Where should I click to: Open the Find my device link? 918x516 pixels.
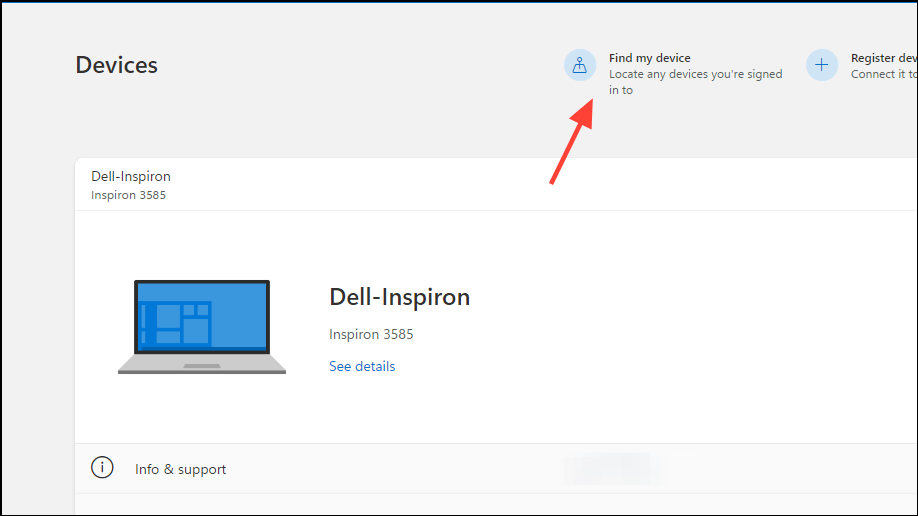click(649, 58)
